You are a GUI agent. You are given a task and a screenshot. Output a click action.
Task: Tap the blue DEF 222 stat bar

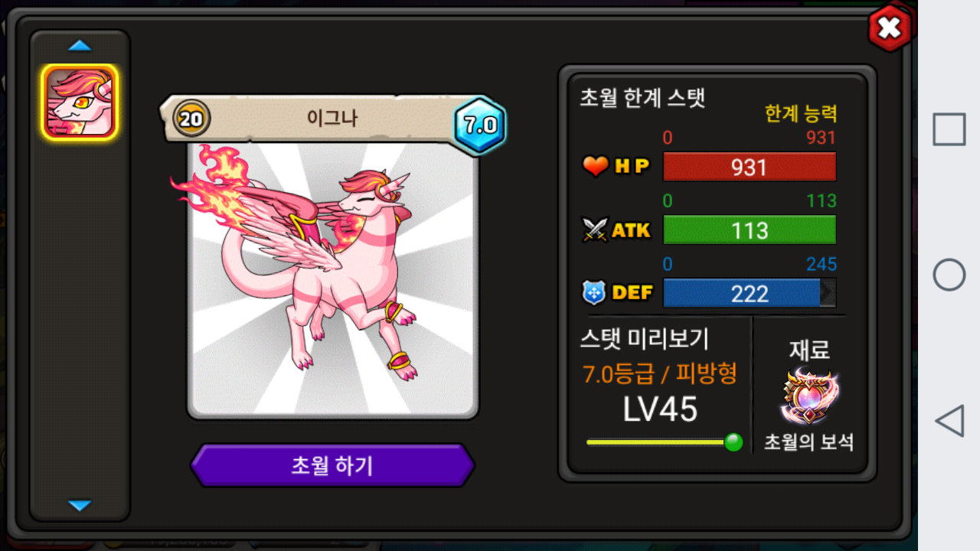(750, 294)
